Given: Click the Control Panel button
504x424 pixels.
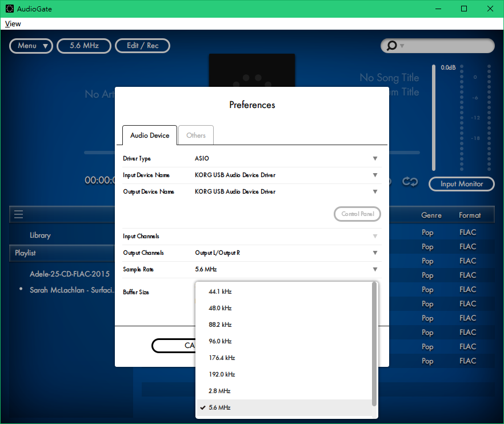Looking at the screenshot, I should tap(358, 214).
